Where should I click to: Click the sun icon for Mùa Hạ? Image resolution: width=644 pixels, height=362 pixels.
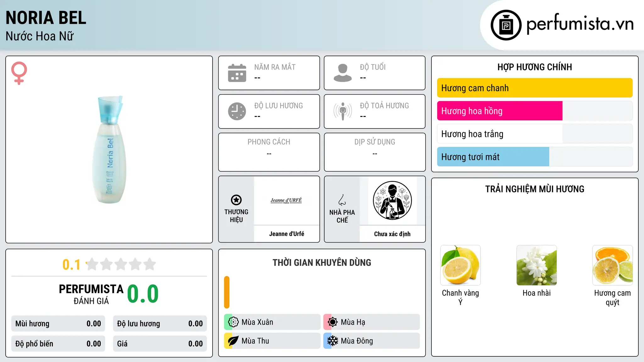pos(333,322)
